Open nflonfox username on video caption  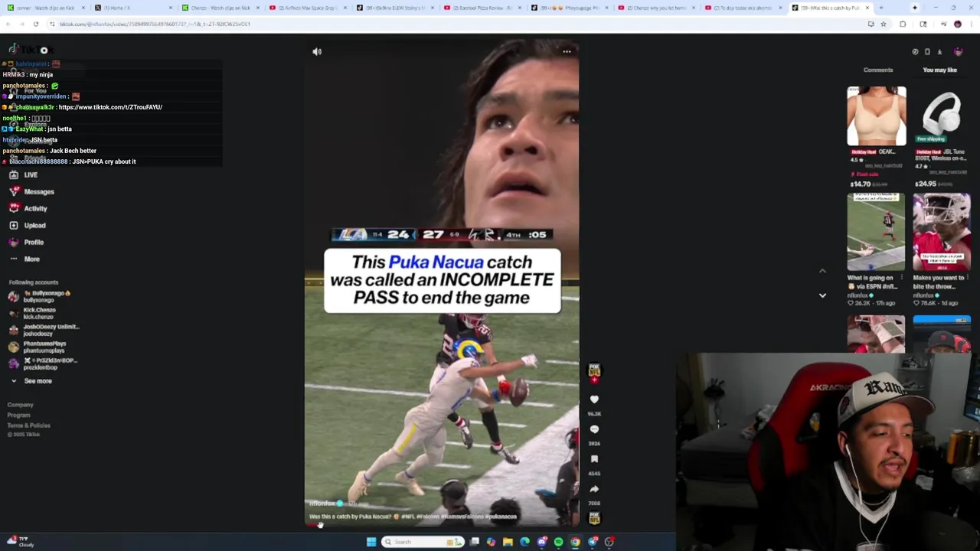322,504
